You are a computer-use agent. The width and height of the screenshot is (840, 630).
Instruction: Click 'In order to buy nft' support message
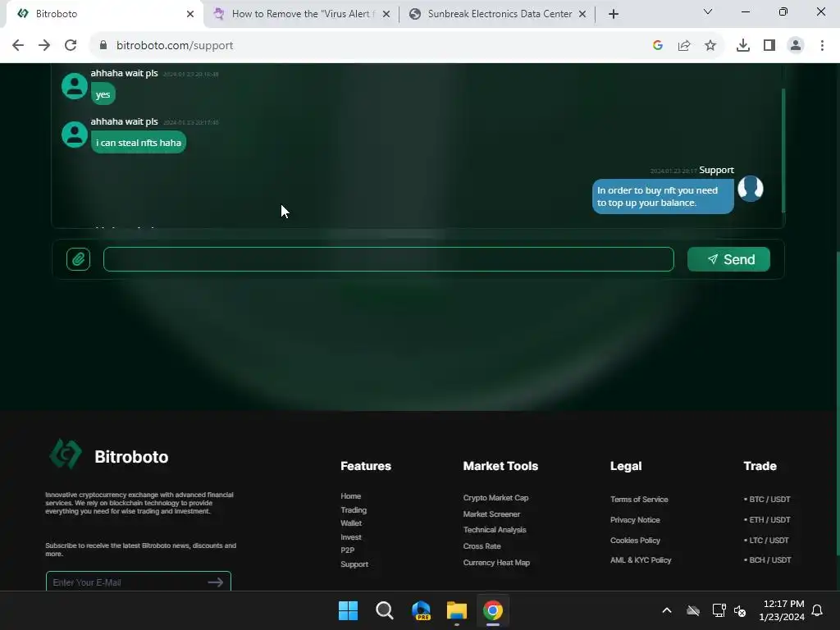(663, 197)
